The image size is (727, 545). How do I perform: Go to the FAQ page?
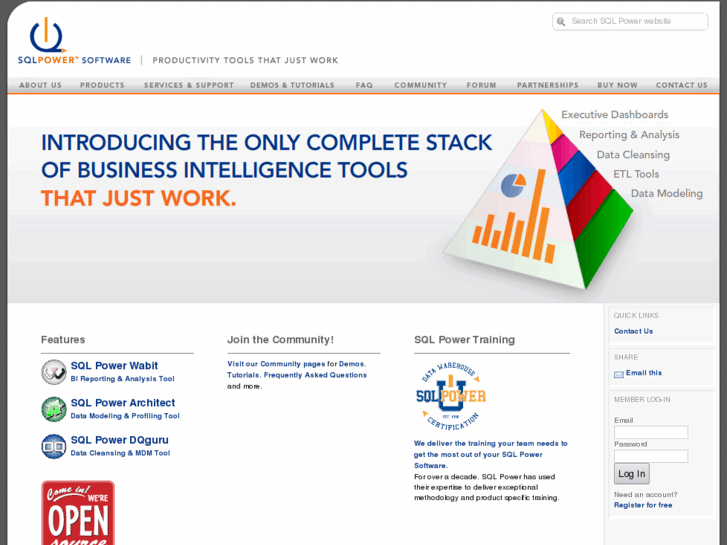point(364,85)
